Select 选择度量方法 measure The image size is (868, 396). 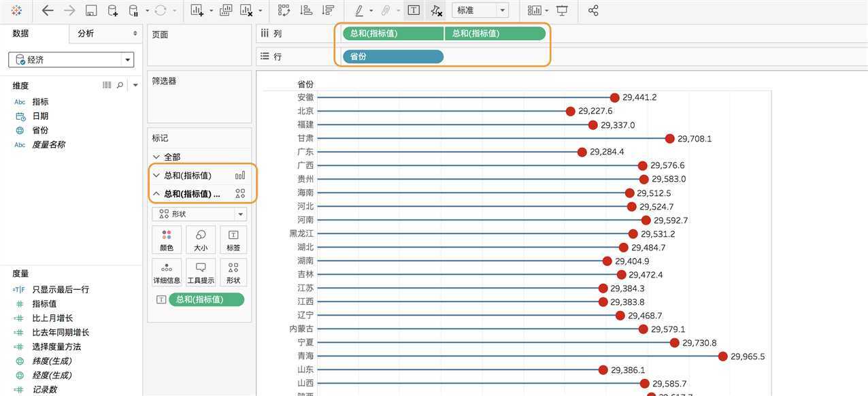(x=56, y=347)
